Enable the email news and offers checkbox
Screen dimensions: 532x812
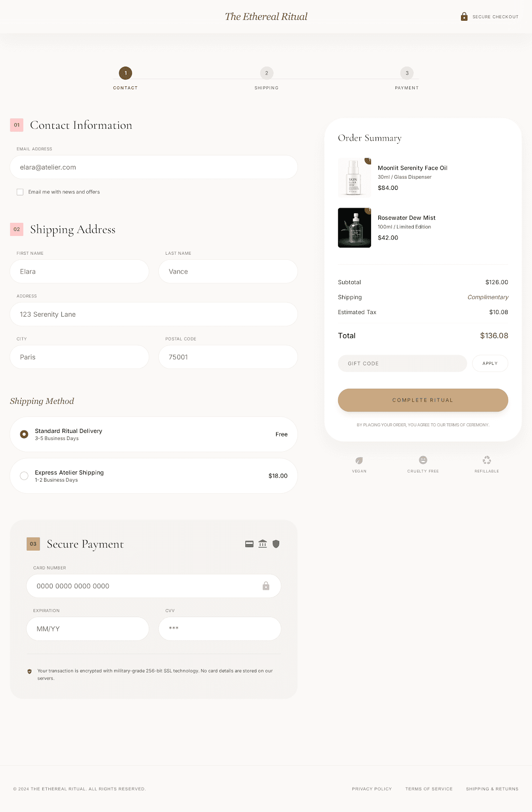[x=20, y=192]
